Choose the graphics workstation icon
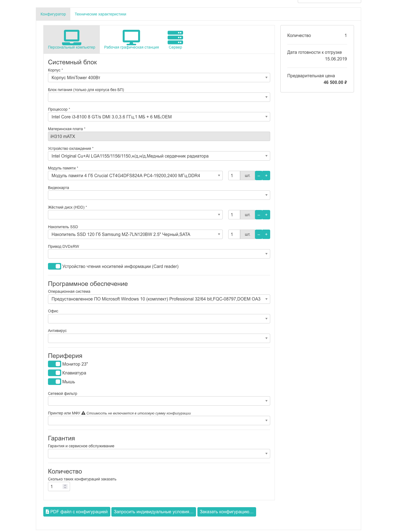 131,37
